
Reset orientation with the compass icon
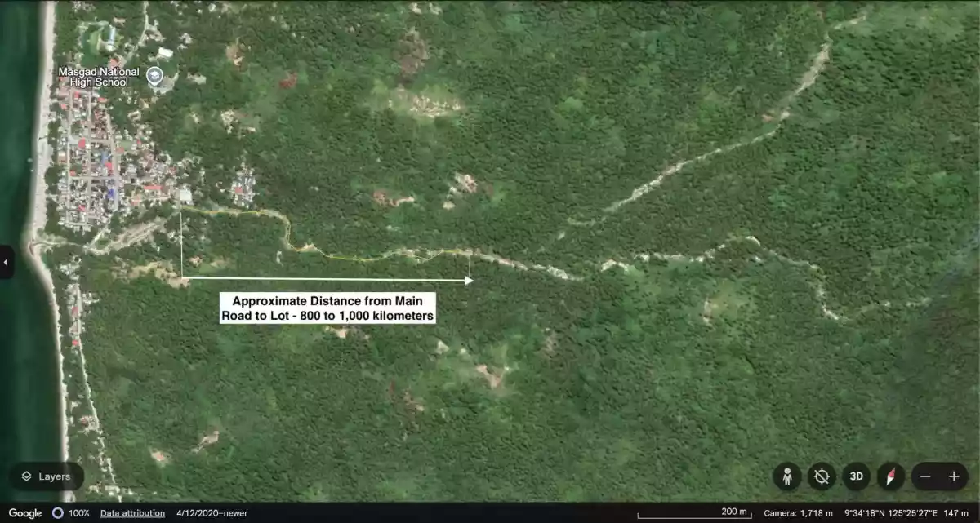click(891, 476)
